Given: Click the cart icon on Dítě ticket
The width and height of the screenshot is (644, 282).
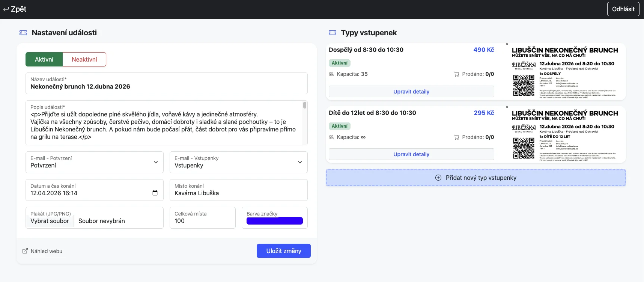Looking at the screenshot, I should click(x=456, y=137).
